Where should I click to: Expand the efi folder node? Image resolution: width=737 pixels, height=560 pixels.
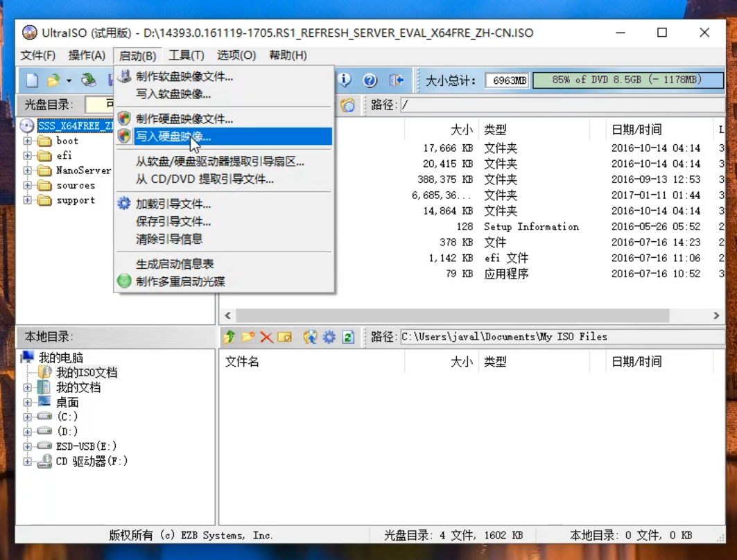pos(27,155)
